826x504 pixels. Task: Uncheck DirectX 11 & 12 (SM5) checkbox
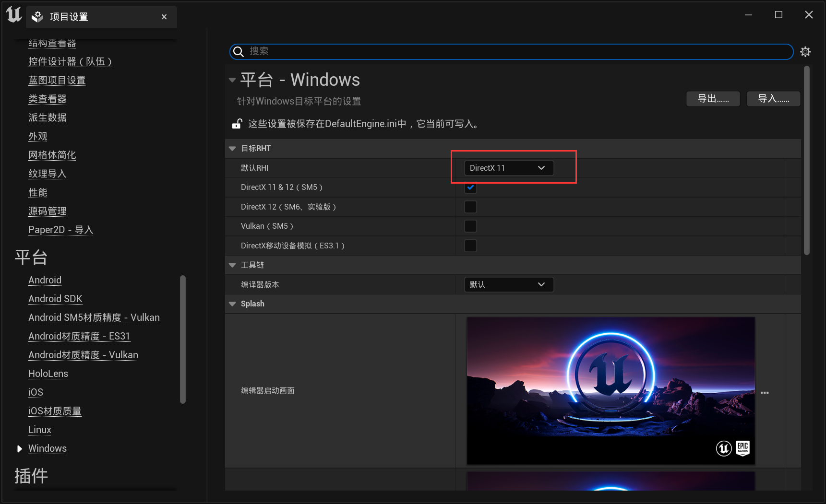pos(470,188)
